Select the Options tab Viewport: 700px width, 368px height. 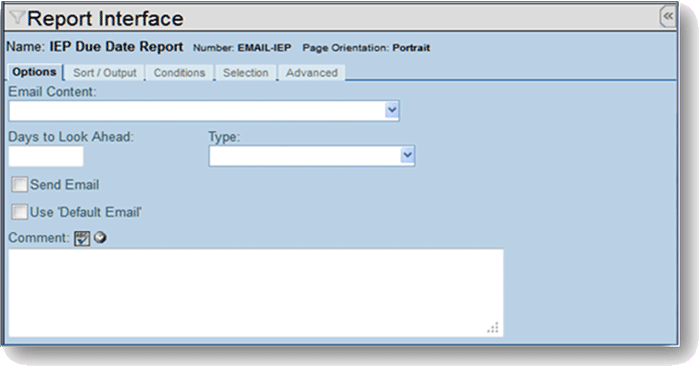[34, 72]
